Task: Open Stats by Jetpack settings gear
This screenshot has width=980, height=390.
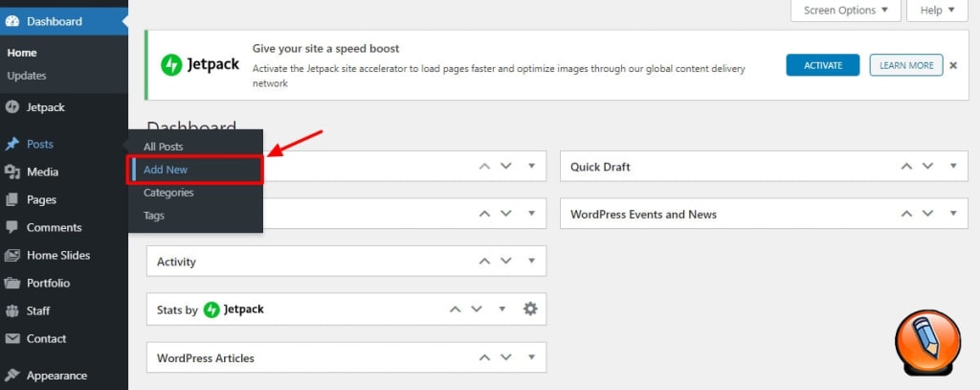Action: pyautogui.click(x=530, y=309)
